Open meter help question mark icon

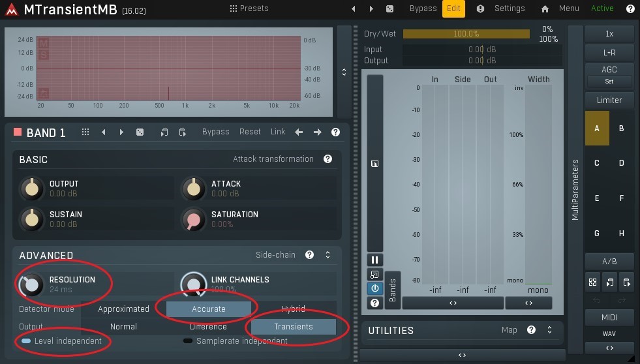click(374, 303)
